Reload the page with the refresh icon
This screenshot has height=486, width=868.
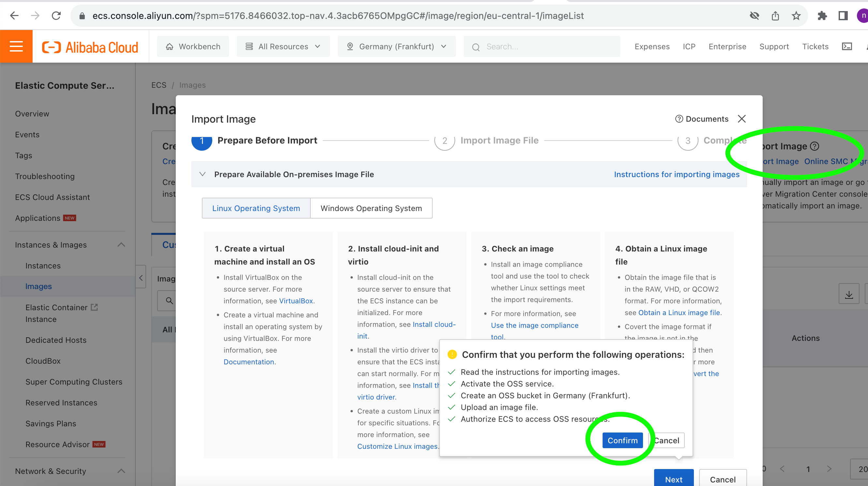(56, 16)
